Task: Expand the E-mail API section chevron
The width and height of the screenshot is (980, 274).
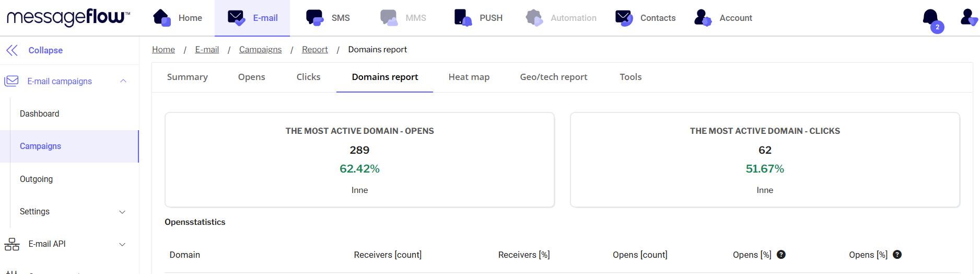Action: (x=122, y=244)
